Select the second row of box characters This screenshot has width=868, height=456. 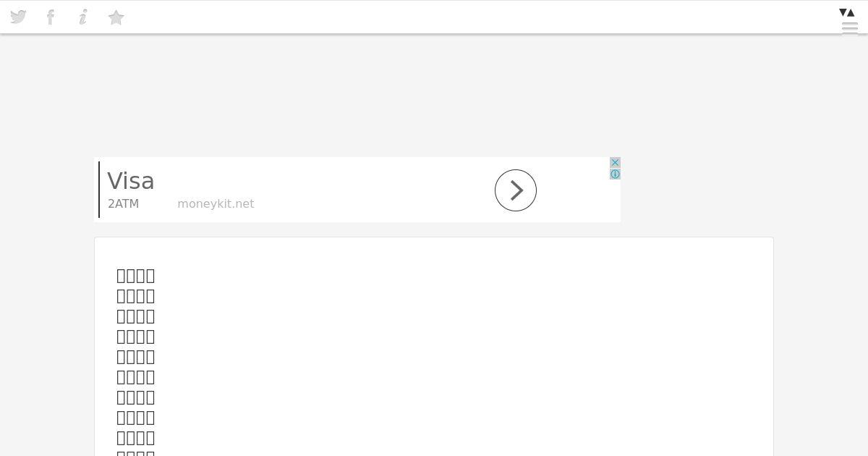[136, 296]
